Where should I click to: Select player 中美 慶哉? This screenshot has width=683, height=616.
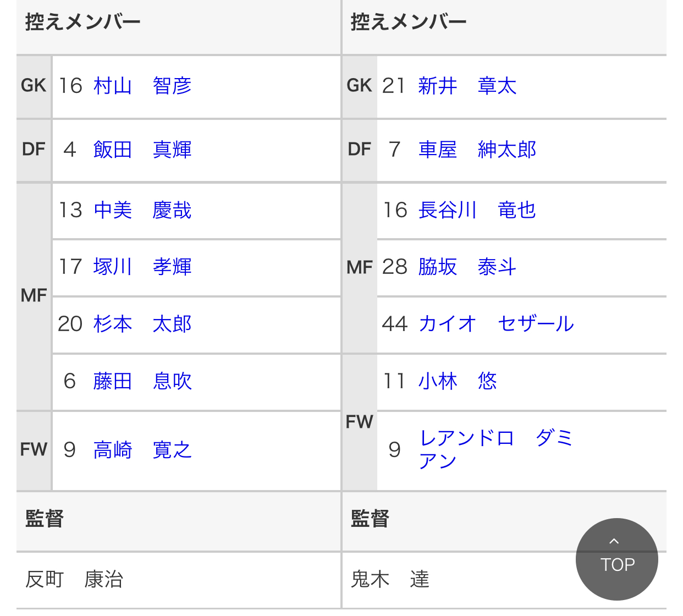(x=142, y=210)
